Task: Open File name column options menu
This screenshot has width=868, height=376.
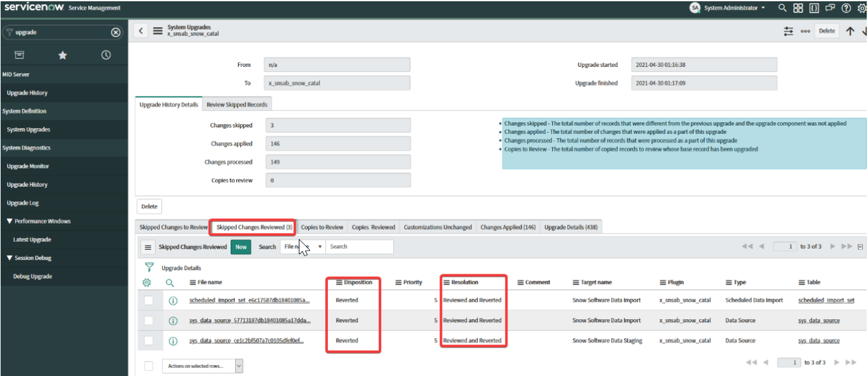Action: point(193,283)
